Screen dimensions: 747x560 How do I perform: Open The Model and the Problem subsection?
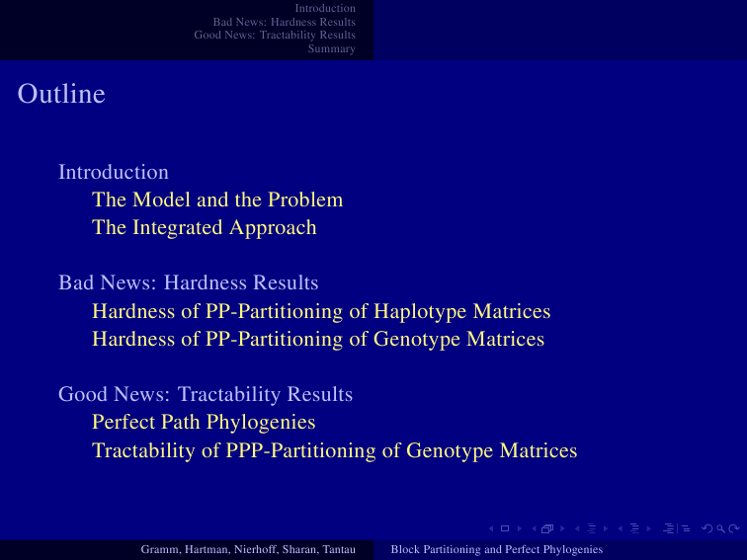[x=217, y=200]
